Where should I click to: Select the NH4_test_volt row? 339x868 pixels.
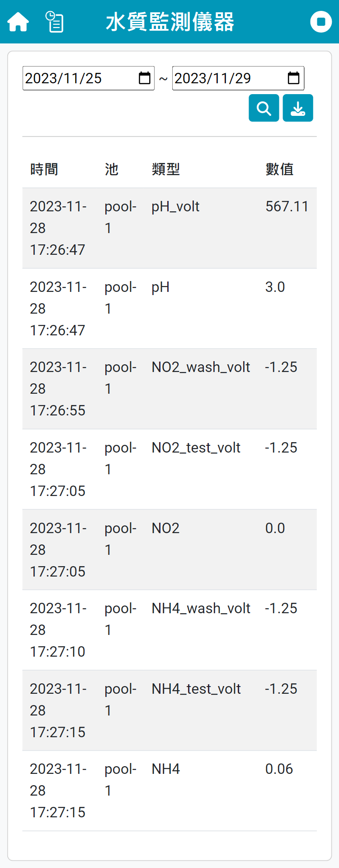pos(196,689)
